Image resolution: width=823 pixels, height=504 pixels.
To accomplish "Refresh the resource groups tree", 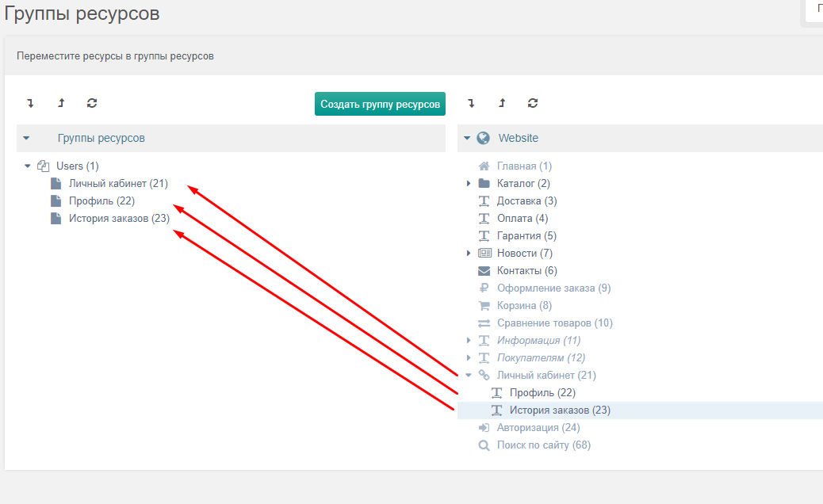I will 92,103.
